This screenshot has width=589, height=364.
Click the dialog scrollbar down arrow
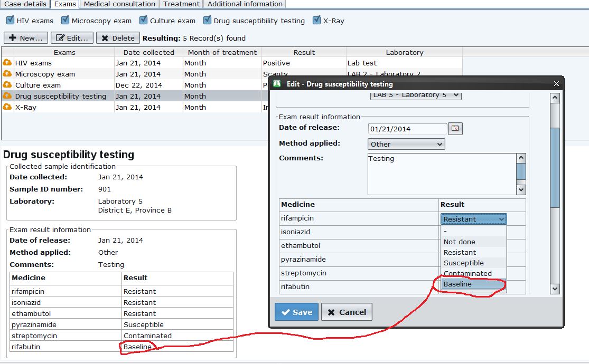coord(555,289)
